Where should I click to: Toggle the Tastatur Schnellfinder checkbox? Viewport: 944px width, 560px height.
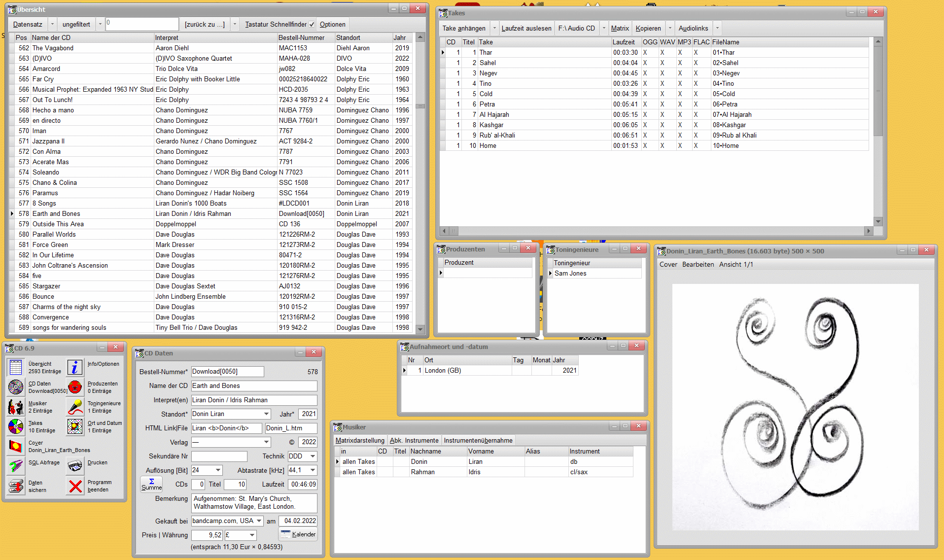pyautogui.click(x=312, y=24)
